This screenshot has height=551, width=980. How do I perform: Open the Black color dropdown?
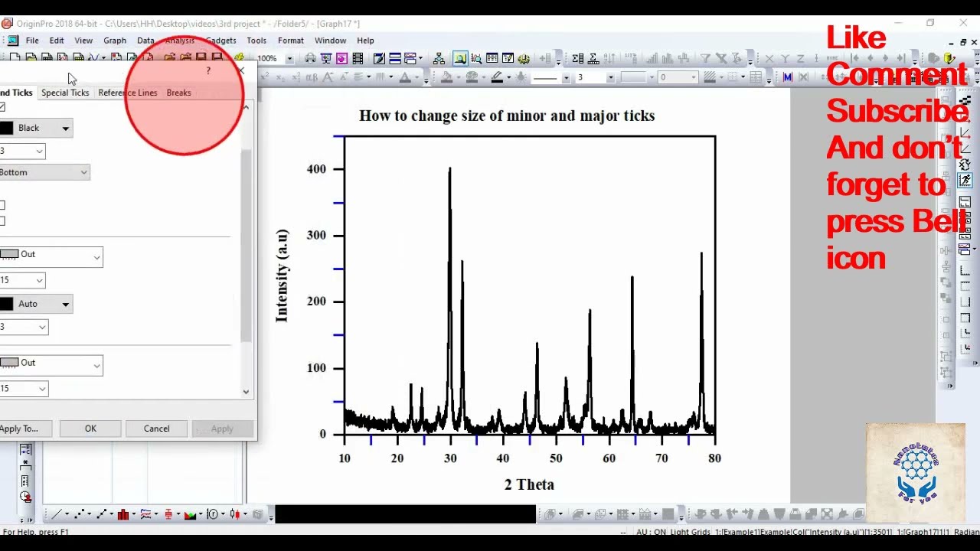coord(65,129)
